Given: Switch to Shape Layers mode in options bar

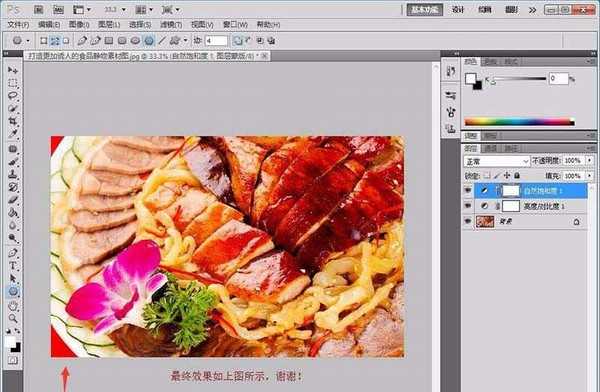Looking at the screenshot, I should 44,40.
